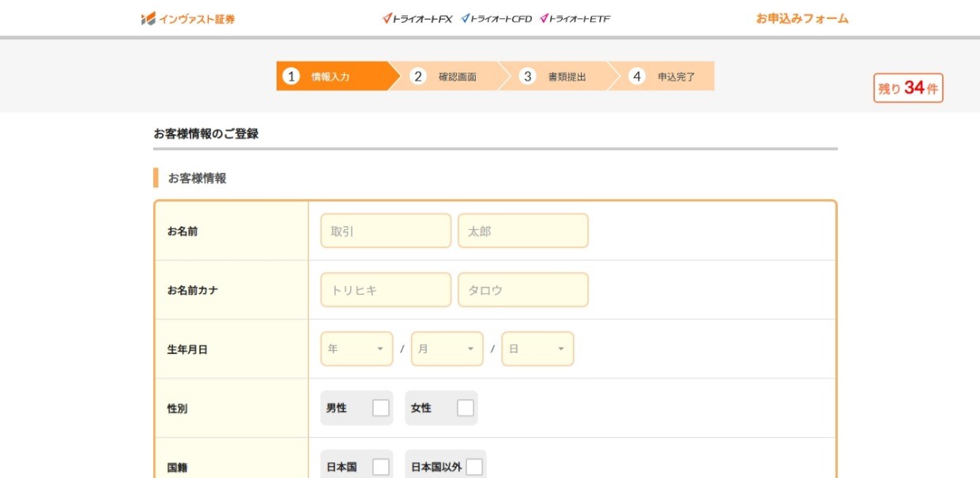
Task: Click the 国籍 row label
Action: tap(177, 467)
